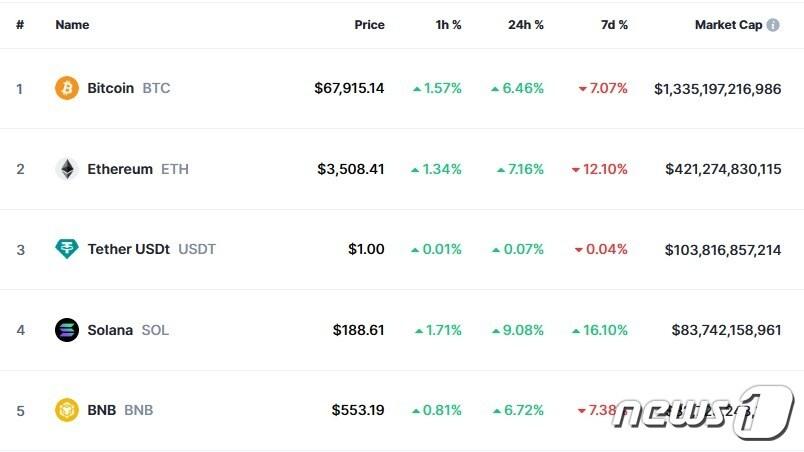The image size is (804, 452).
Task: Click Ethereum's market cap value
Action: pyautogui.click(x=723, y=169)
